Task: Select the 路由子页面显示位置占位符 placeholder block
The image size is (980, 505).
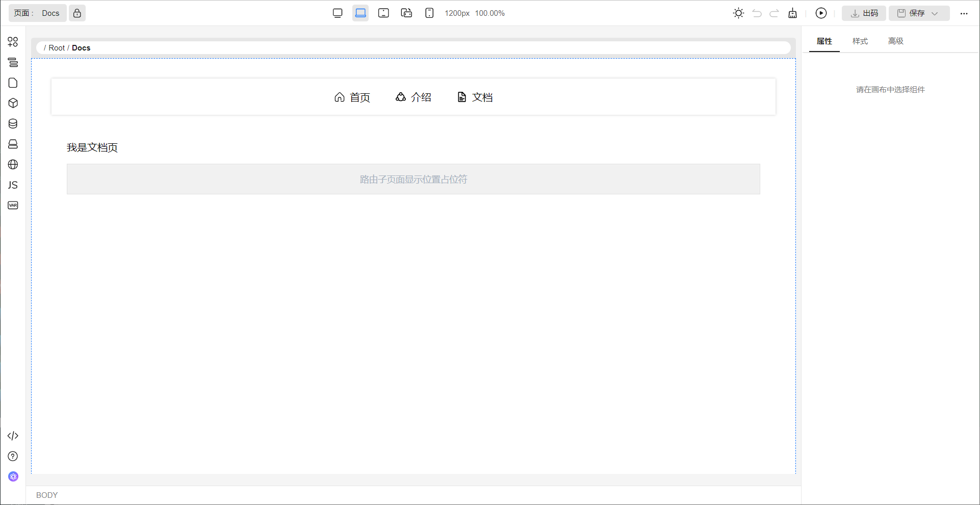Action: point(414,179)
